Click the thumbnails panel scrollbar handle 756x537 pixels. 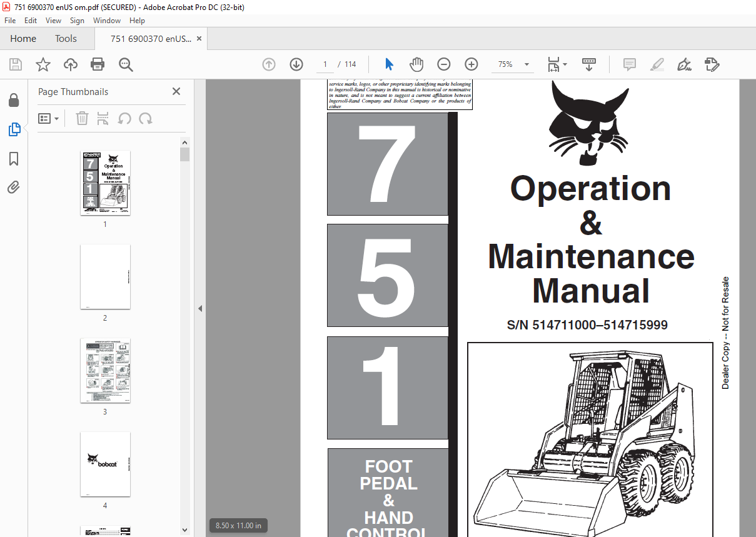tap(184, 154)
